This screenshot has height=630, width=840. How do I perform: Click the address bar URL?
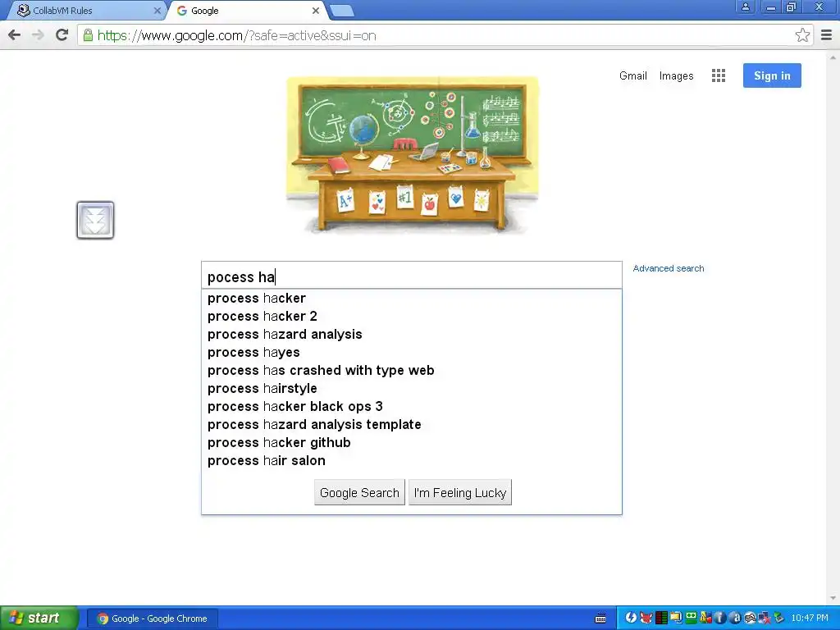(x=237, y=35)
